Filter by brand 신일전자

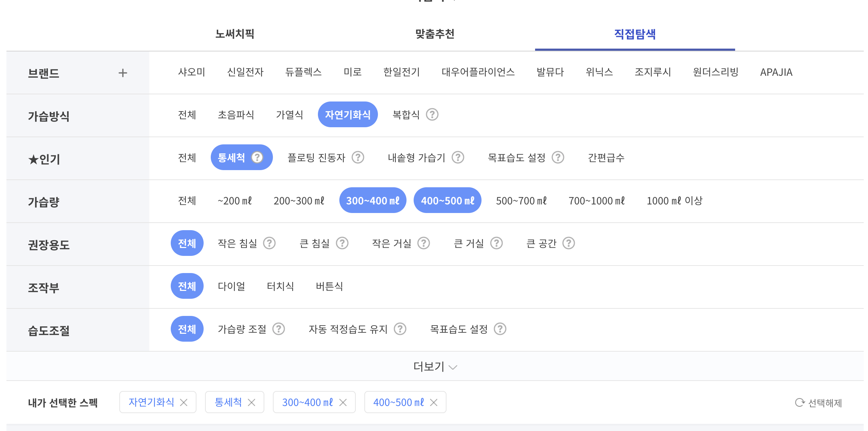245,72
